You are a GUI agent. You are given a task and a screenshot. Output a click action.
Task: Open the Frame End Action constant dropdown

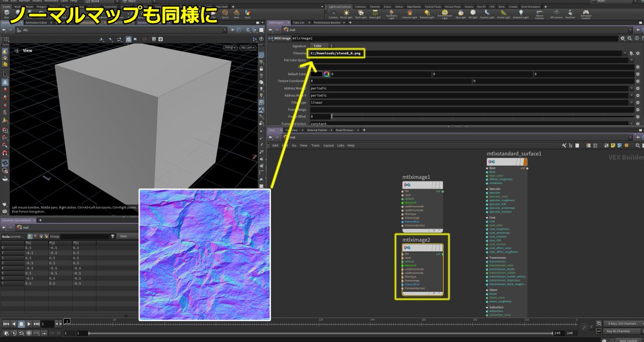471,123
